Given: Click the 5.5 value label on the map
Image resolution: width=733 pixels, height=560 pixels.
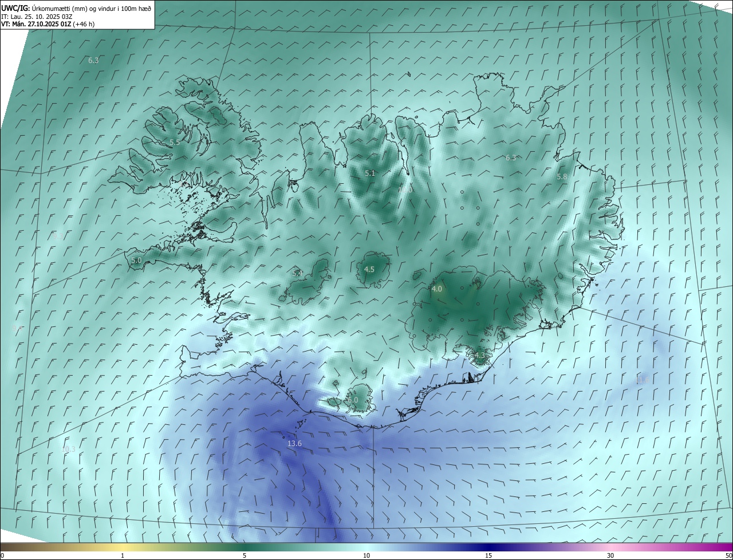Looking at the screenshot, I should click(175, 143).
